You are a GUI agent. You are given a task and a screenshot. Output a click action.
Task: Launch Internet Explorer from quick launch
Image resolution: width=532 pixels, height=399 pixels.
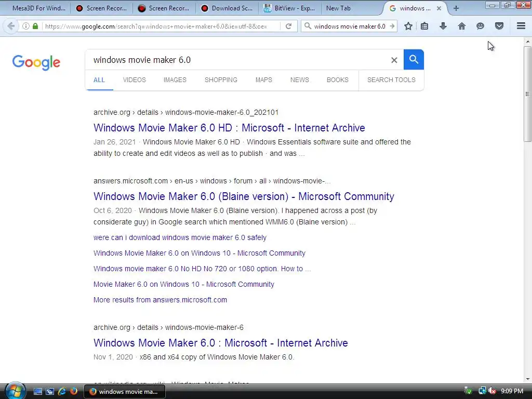click(62, 391)
